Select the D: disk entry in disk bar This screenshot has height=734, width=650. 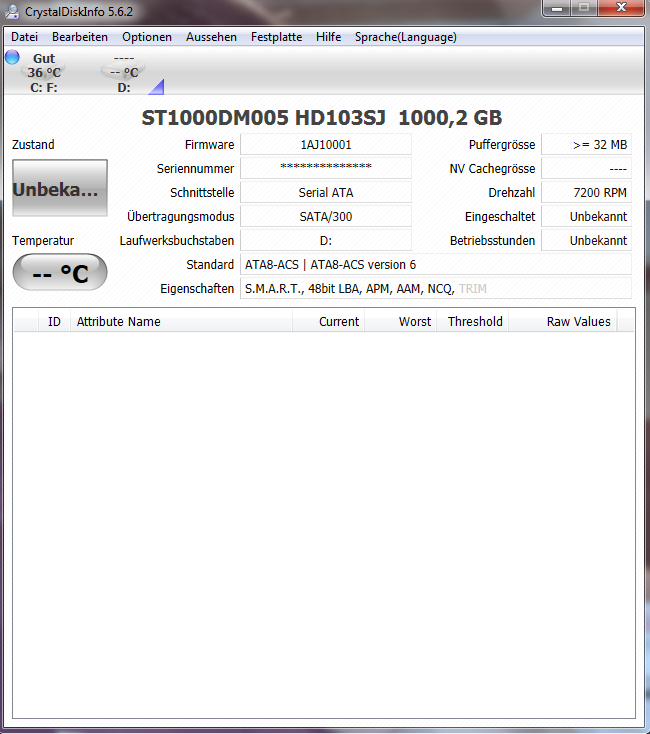coord(124,73)
